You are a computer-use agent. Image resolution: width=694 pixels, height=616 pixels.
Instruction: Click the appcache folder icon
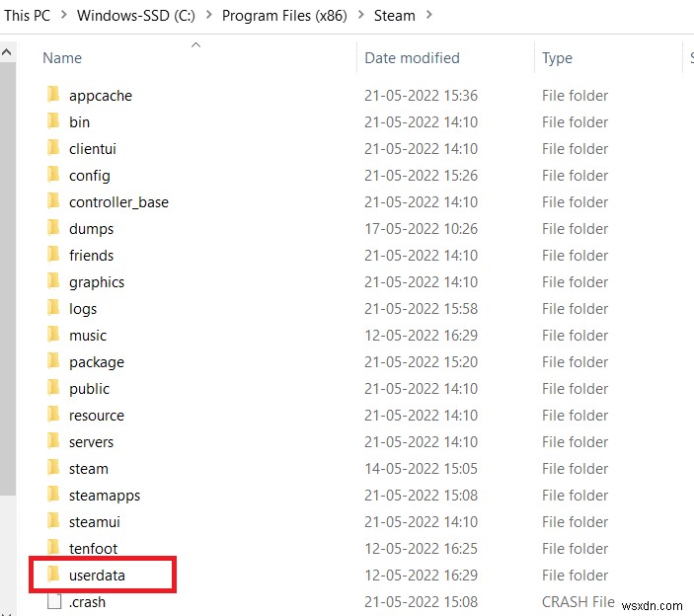click(x=53, y=94)
